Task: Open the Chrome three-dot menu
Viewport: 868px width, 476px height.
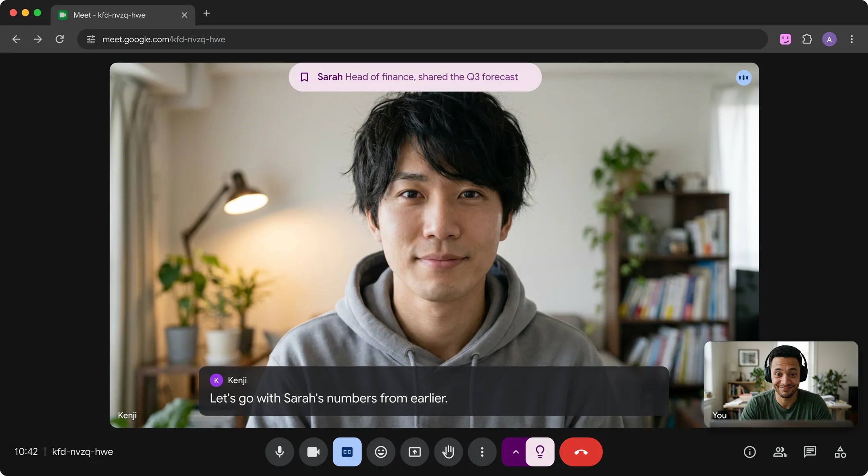Action: (x=852, y=39)
